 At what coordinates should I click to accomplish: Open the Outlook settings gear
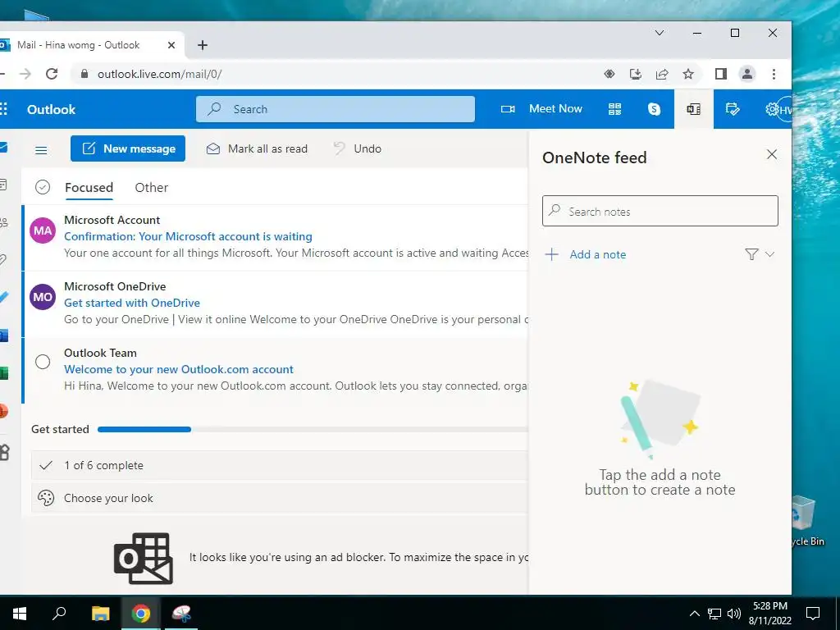tap(771, 109)
